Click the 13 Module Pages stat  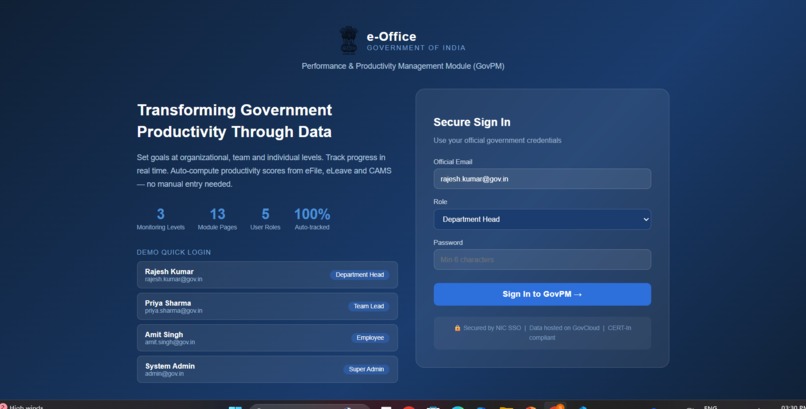click(217, 218)
